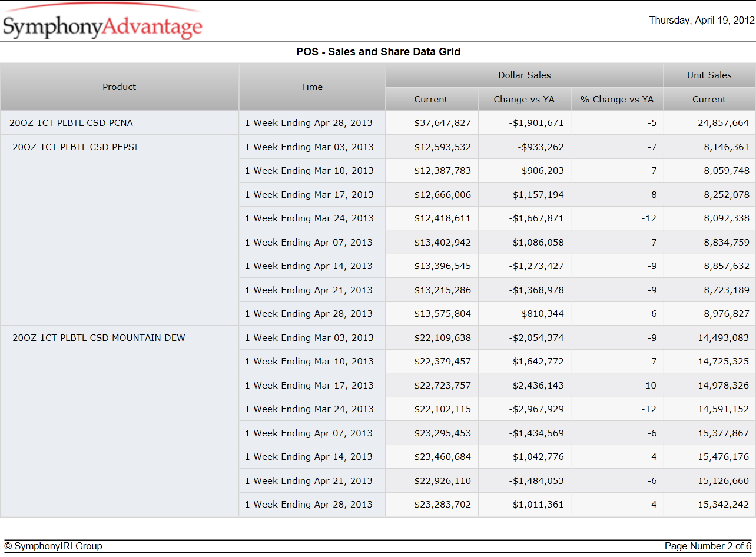The width and height of the screenshot is (756, 557).
Task: Click unit sales value 8,976,827
Action: 727,314
